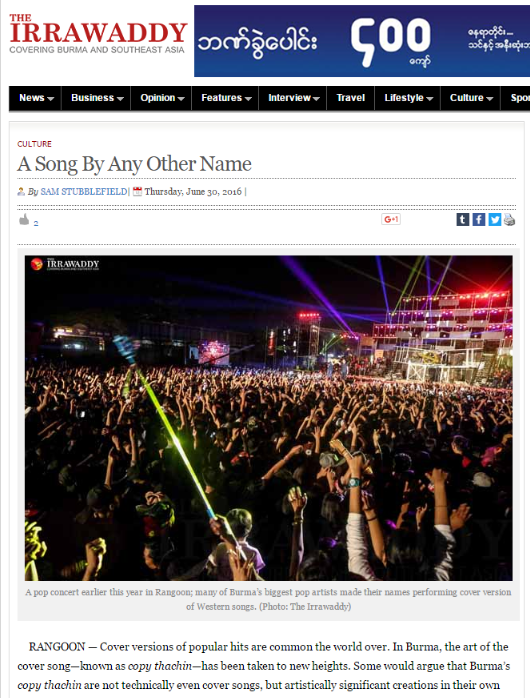
Task: Expand the Business dropdown menu
Action: point(97,98)
